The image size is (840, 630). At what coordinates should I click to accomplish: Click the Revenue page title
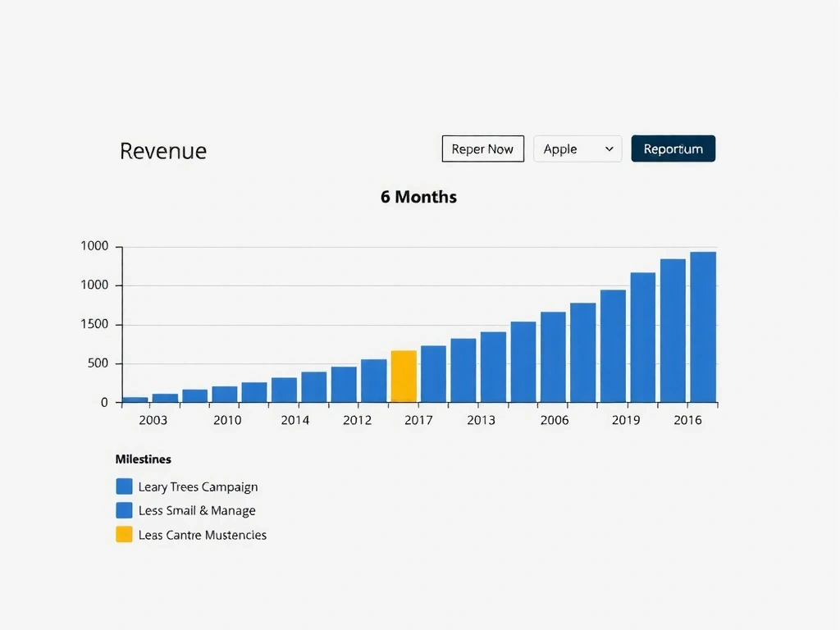click(x=163, y=151)
